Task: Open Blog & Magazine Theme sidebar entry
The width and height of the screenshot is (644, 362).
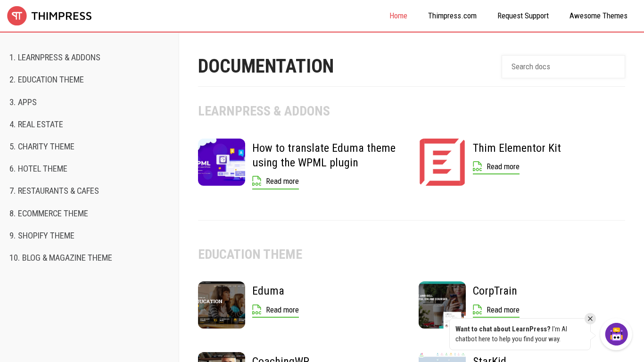Action: [61, 258]
